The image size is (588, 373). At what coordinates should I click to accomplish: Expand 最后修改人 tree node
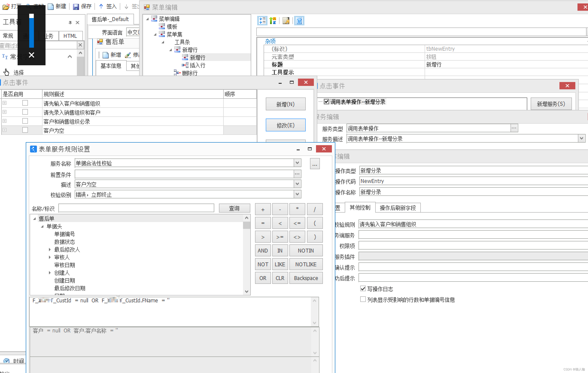tap(50, 249)
